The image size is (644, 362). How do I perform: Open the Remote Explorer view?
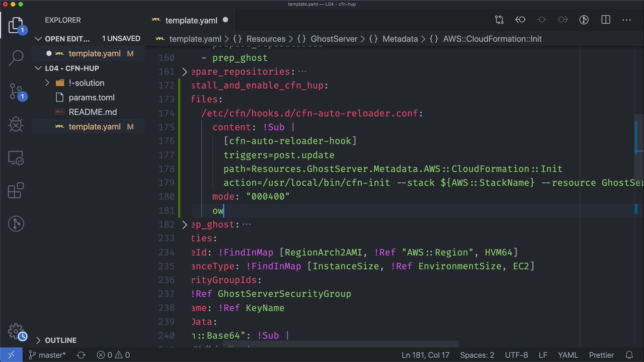(x=16, y=158)
